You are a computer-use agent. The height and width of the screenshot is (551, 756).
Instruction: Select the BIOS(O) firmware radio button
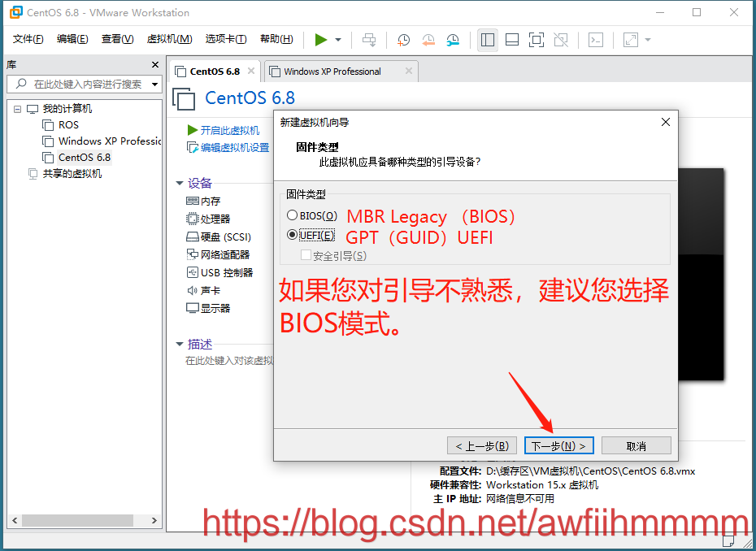click(292, 215)
